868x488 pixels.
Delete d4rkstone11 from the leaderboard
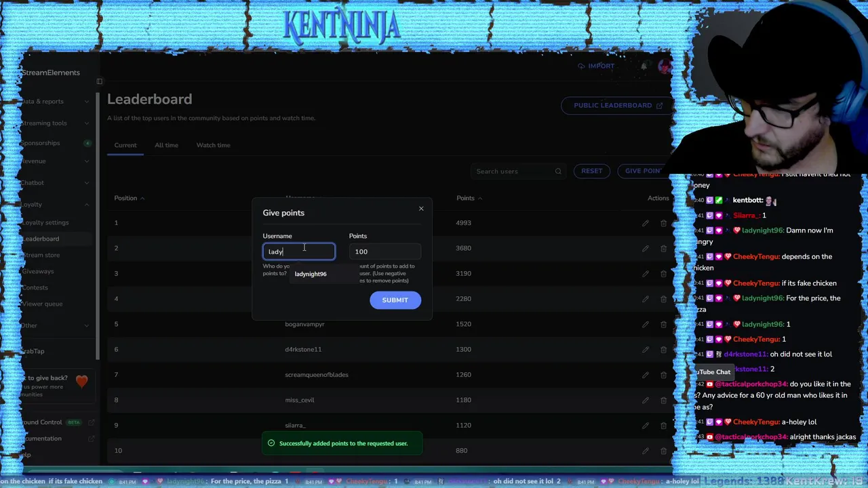pyautogui.click(x=663, y=350)
